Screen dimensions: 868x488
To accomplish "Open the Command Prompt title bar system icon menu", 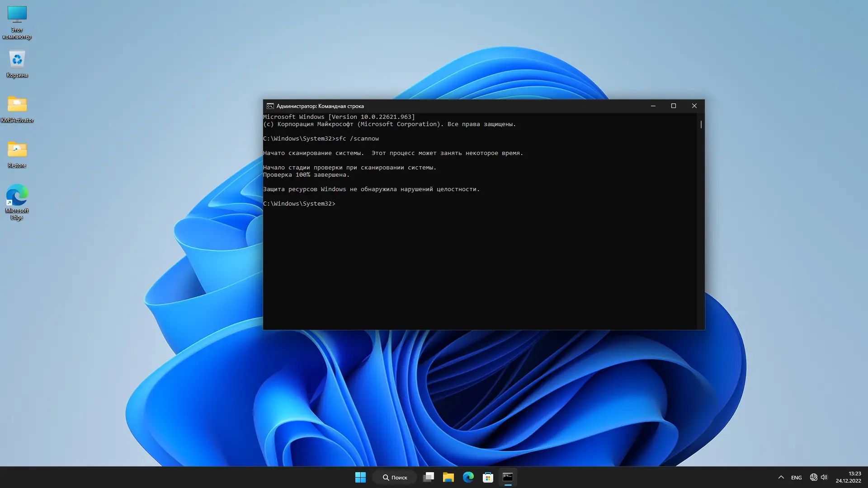I will point(270,106).
